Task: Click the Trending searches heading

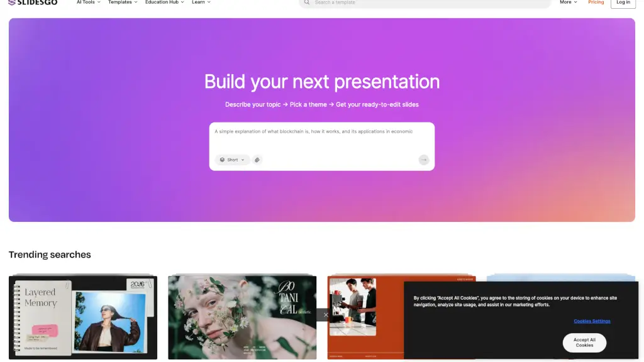Action: (50, 255)
